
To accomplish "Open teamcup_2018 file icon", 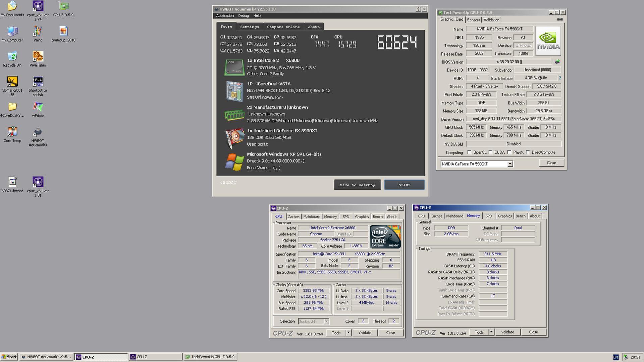I will coord(63,34).
